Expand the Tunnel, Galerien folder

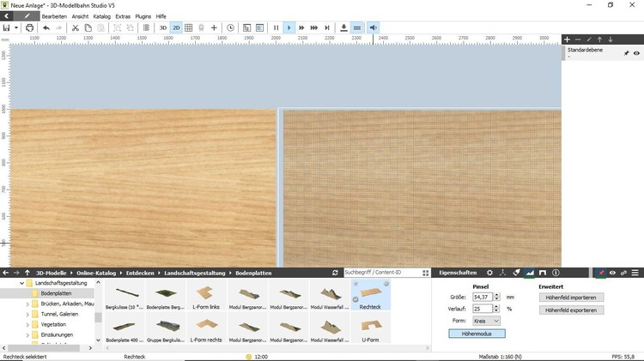(27, 314)
